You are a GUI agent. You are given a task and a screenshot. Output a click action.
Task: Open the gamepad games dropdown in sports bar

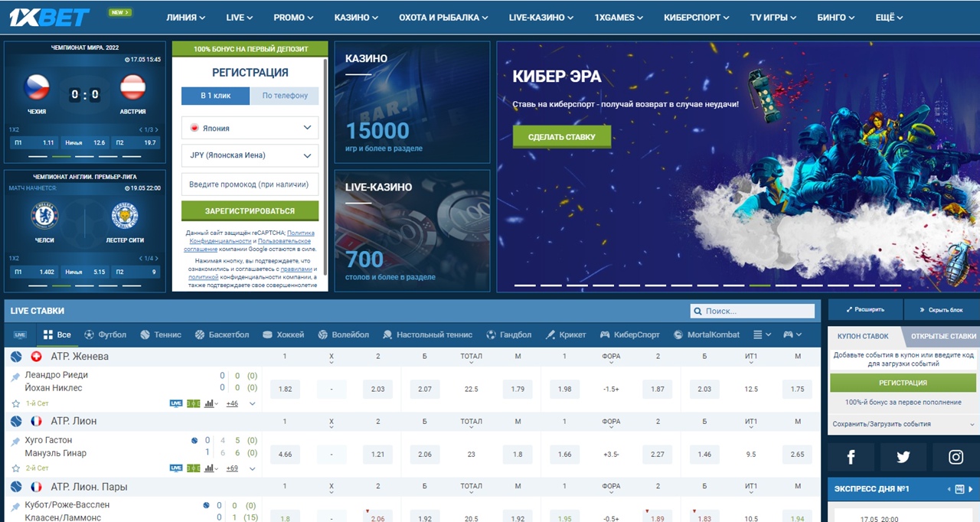coord(792,334)
